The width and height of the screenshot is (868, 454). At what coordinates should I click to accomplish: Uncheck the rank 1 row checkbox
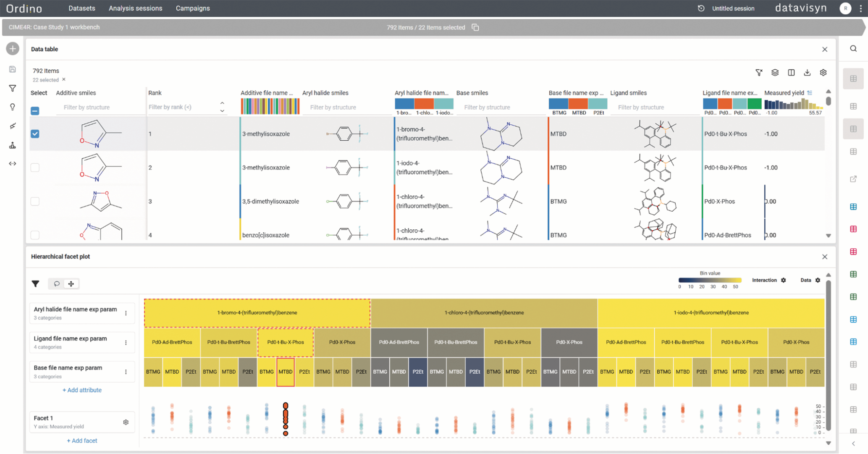pyautogui.click(x=35, y=134)
